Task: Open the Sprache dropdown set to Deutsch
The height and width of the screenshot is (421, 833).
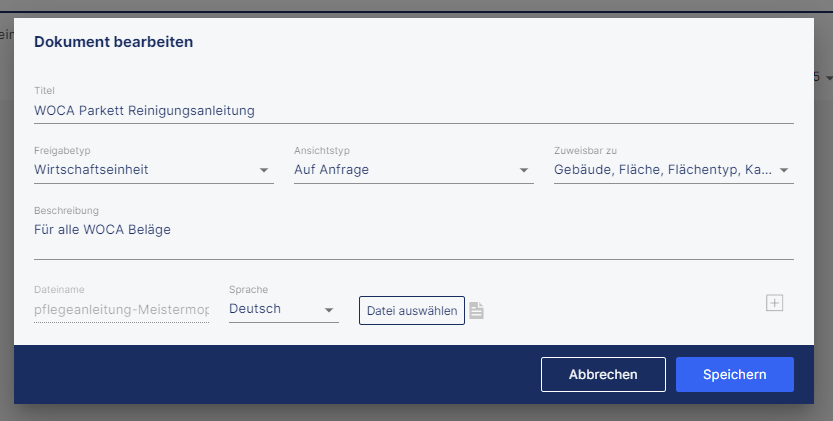Action: pyautogui.click(x=284, y=309)
